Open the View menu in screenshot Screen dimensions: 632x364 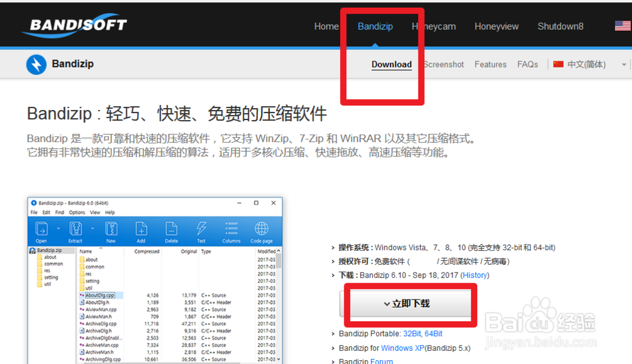[95, 212]
